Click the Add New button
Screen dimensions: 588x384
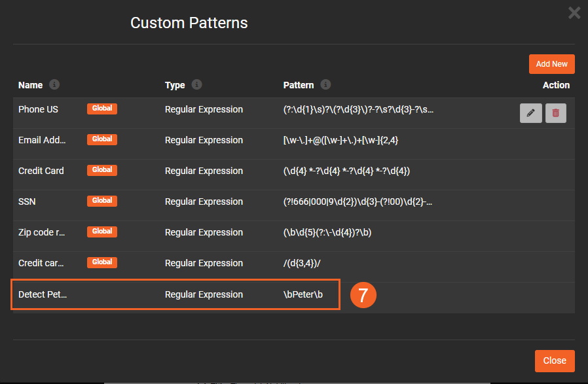click(551, 64)
